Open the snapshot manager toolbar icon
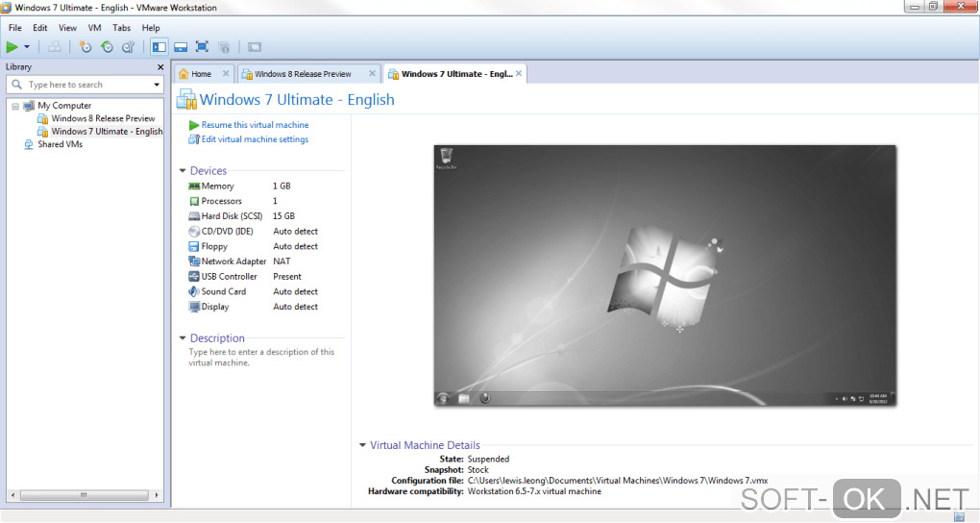The width and height of the screenshot is (980, 523). tap(128, 47)
